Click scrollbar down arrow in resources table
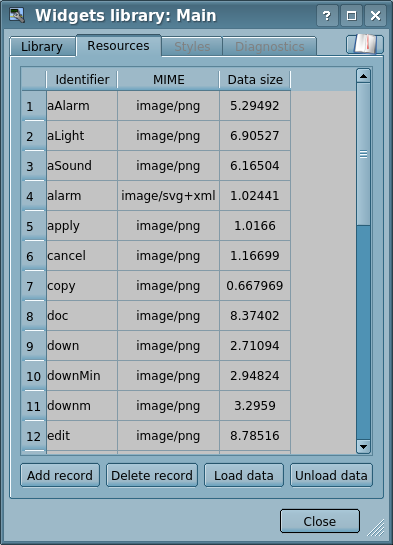Image resolution: width=393 pixels, height=545 pixels. [x=363, y=447]
